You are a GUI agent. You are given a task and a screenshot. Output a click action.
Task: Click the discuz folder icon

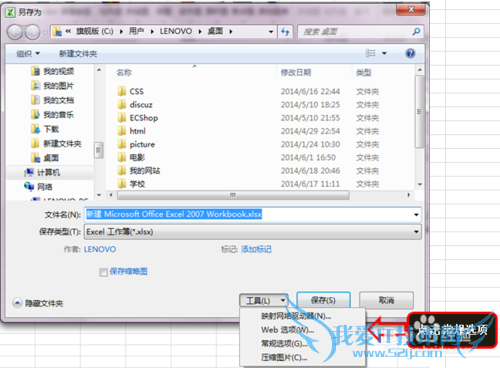(x=122, y=104)
